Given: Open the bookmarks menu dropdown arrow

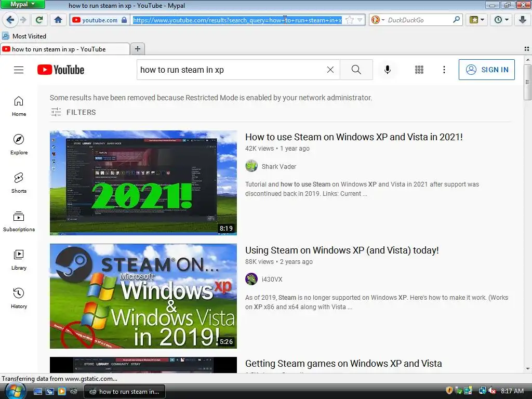Looking at the screenshot, I should point(483,20).
